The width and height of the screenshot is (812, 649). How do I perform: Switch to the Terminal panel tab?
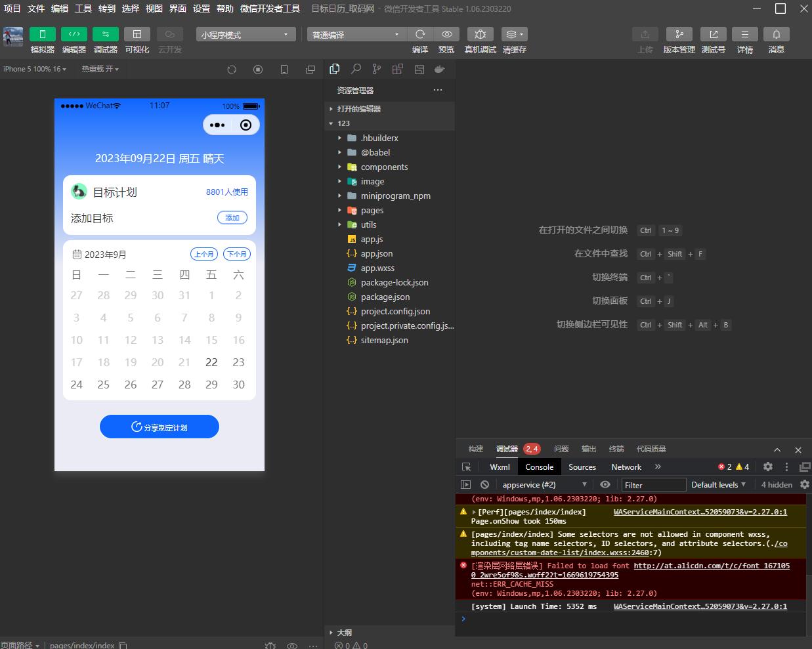(x=616, y=449)
